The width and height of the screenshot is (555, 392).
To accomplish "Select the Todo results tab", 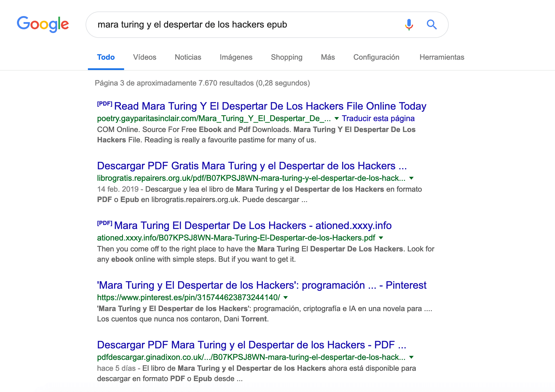I will point(106,57).
